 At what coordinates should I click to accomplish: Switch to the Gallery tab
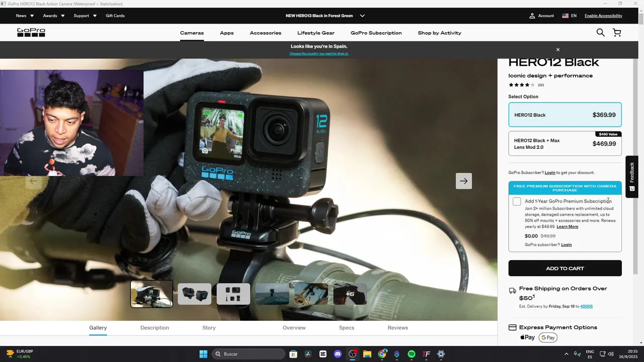click(x=98, y=328)
